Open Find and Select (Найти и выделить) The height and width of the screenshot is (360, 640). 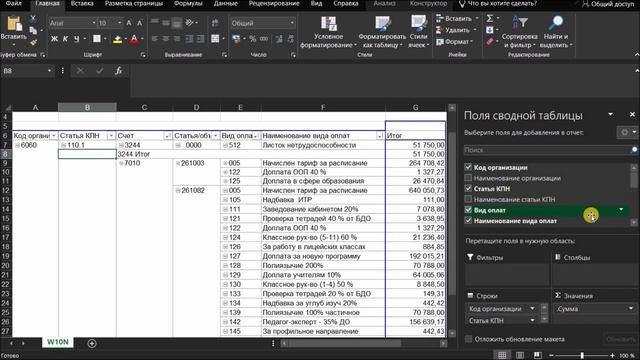pos(556,33)
